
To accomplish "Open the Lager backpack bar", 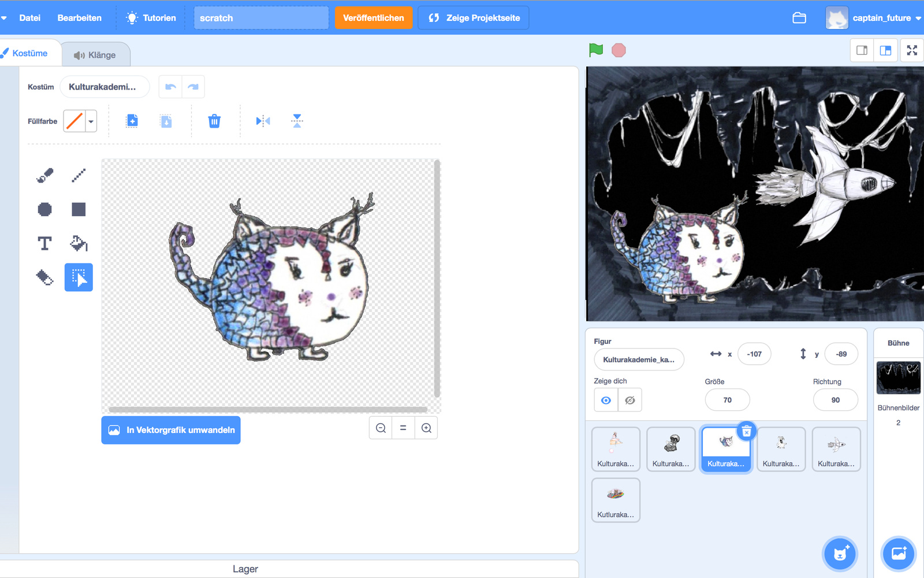I will 289,569.
